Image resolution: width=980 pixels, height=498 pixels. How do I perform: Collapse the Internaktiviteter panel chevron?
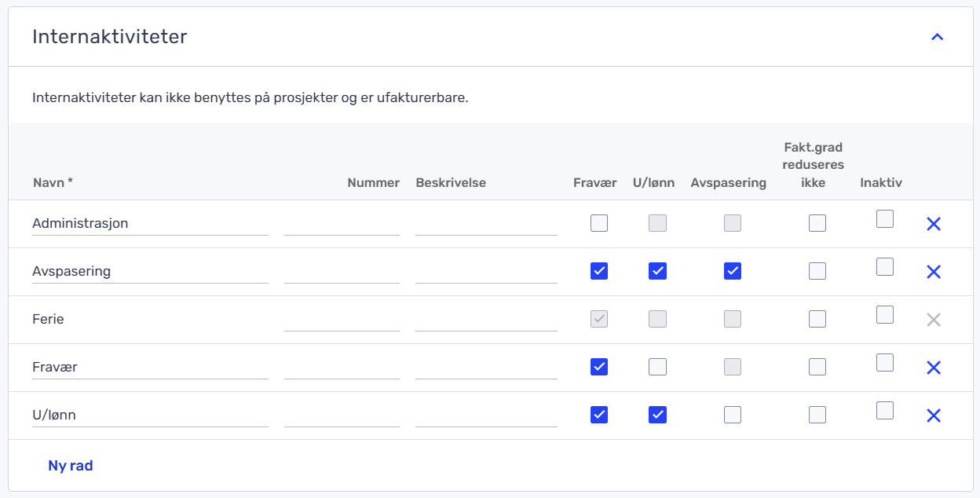(x=936, y=37)
